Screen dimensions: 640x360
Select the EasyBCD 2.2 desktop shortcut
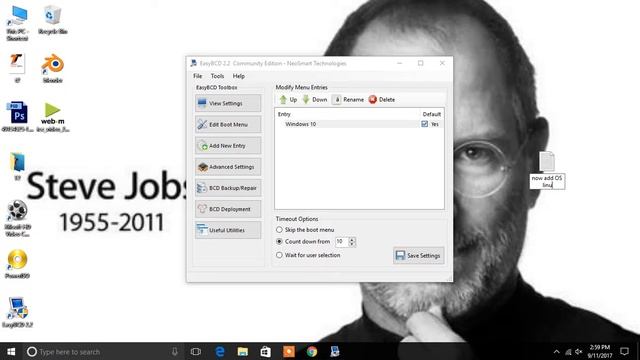click(17, 313)
